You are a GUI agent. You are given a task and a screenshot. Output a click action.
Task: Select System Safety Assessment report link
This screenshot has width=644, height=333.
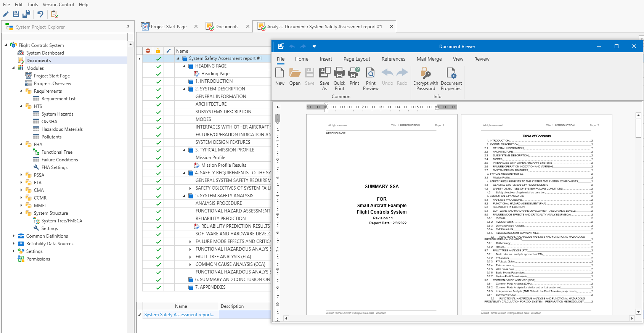coord(179,315)
